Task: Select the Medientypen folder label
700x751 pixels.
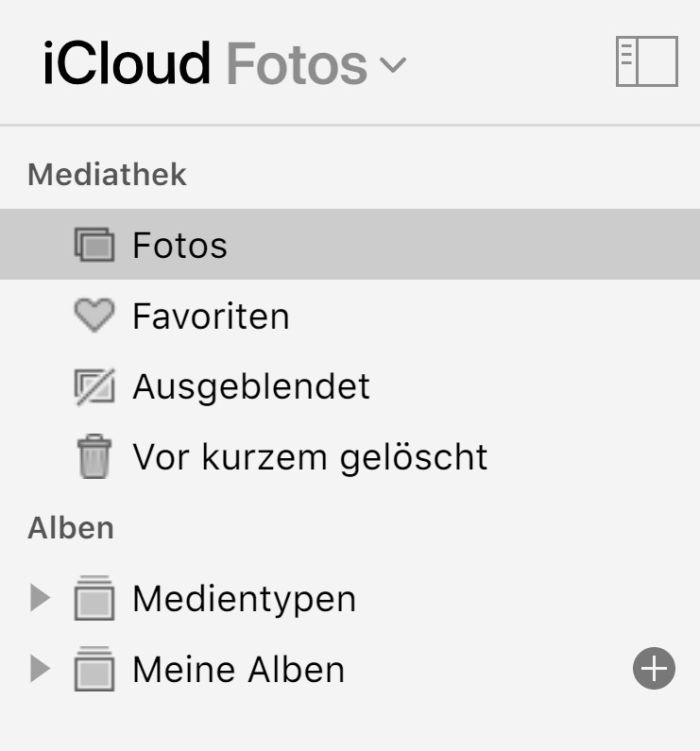Action: coord(244,599)
